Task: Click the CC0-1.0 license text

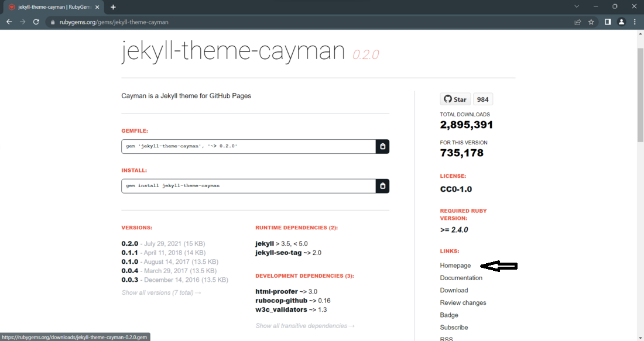Action: 456,189
